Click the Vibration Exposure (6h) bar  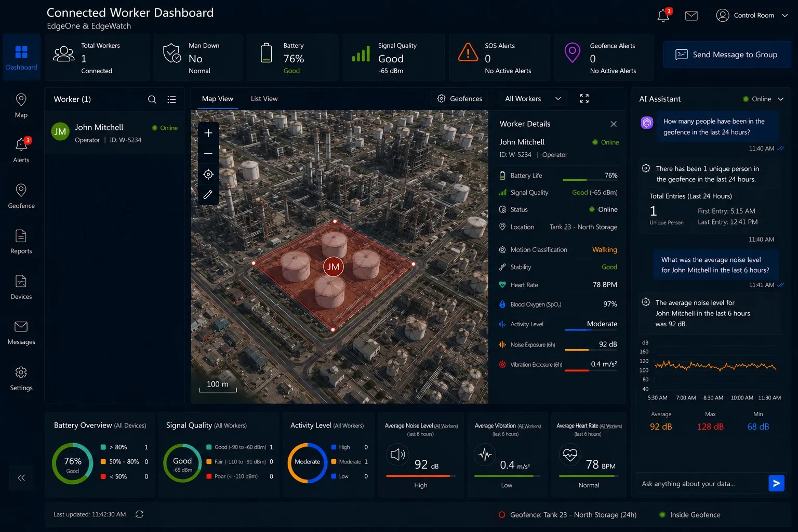(591, 370)
